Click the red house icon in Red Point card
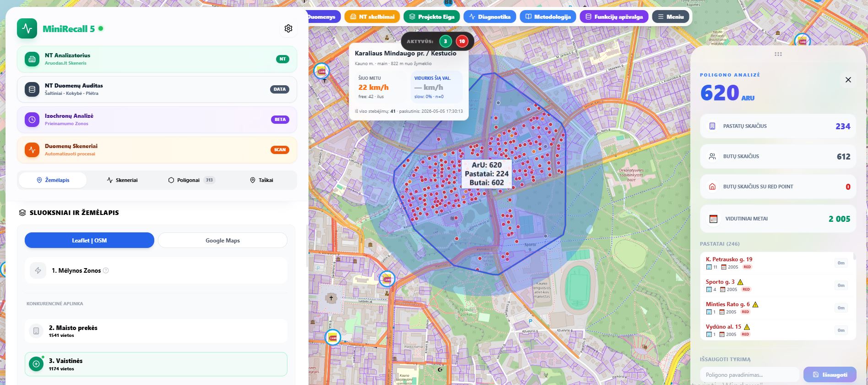The width and height of the screenshot is (868, 385). pyautogui.click(x=712, y=187)
